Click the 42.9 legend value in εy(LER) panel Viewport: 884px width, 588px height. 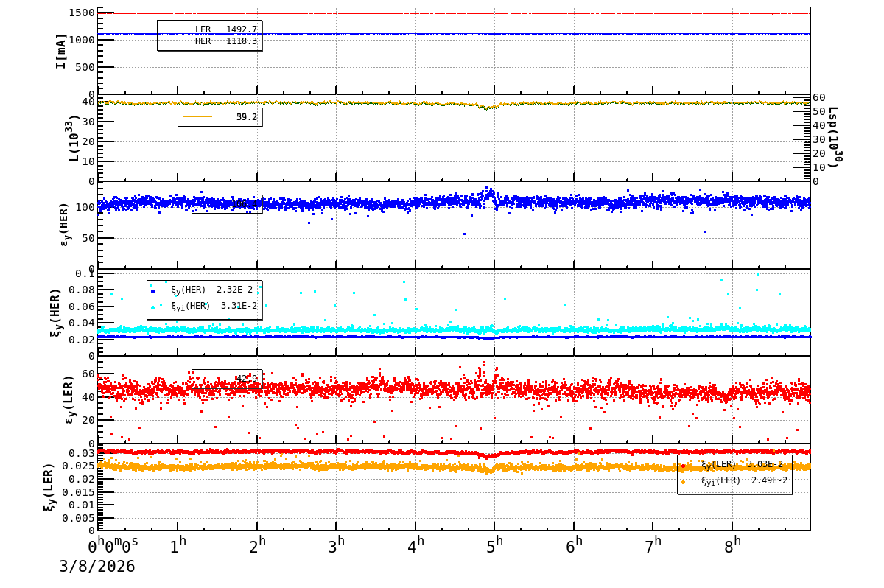tap(247, 379)
